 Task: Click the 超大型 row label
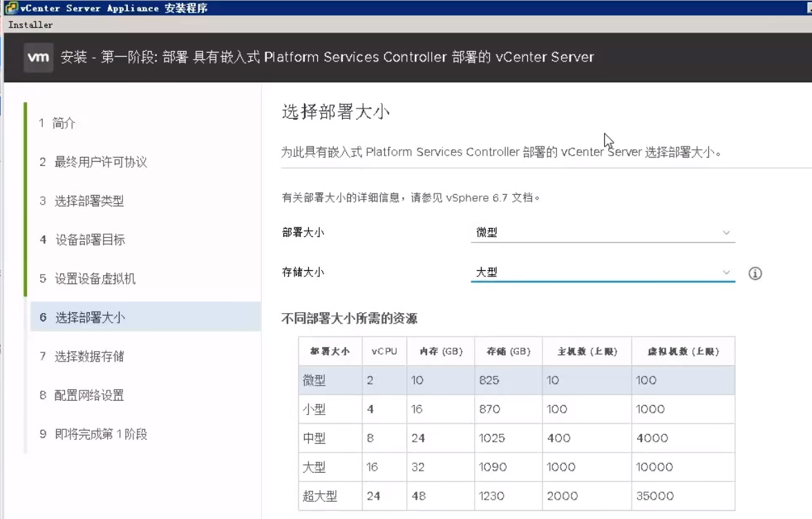tap(320, 496)
